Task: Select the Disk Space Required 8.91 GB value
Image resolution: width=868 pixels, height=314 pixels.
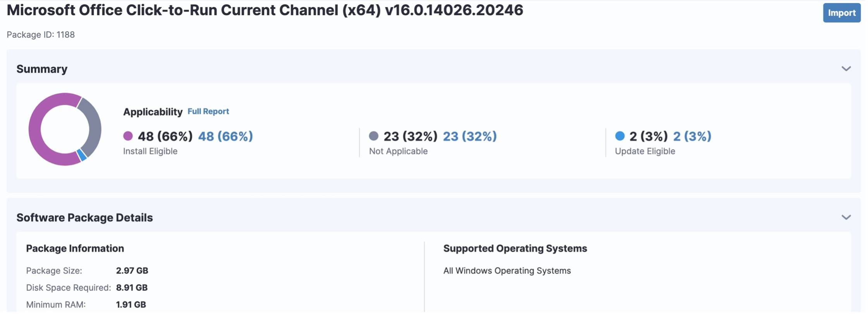Action: pyautogui.click(x=132, y=288)
